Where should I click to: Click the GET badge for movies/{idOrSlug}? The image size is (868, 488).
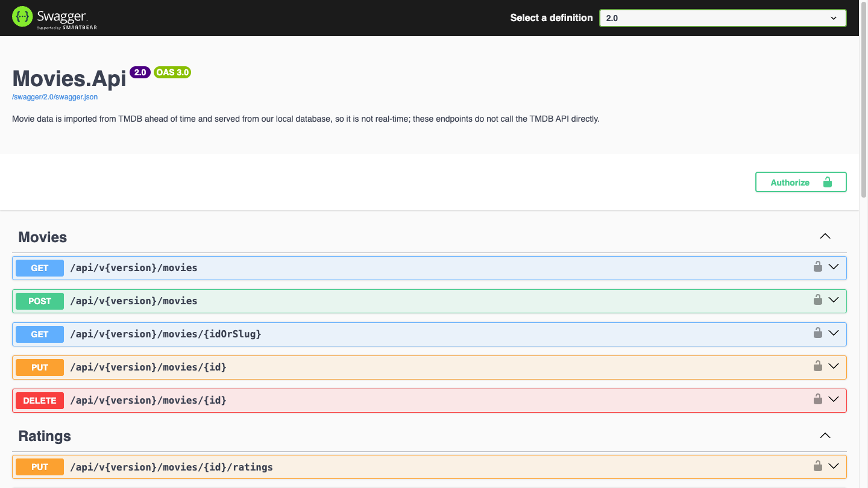[x=40, y=334]
